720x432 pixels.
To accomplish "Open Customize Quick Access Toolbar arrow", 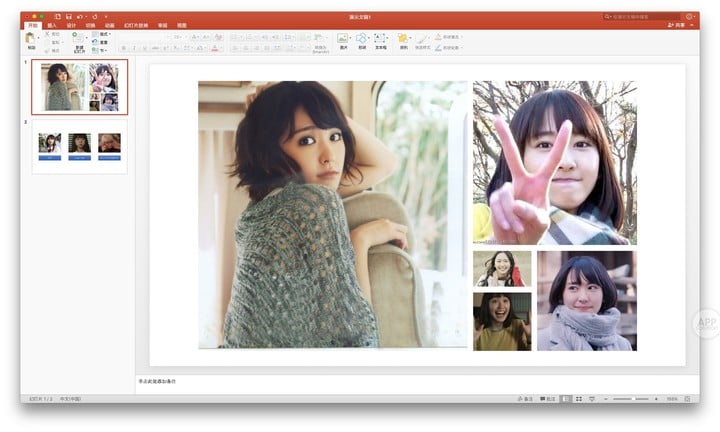I will 106,17.
